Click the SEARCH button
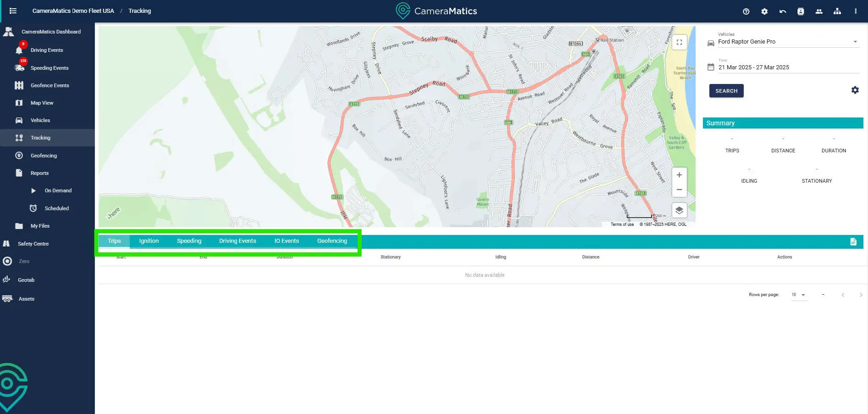This screenshot has width=868, height=414. coord(726,91)
